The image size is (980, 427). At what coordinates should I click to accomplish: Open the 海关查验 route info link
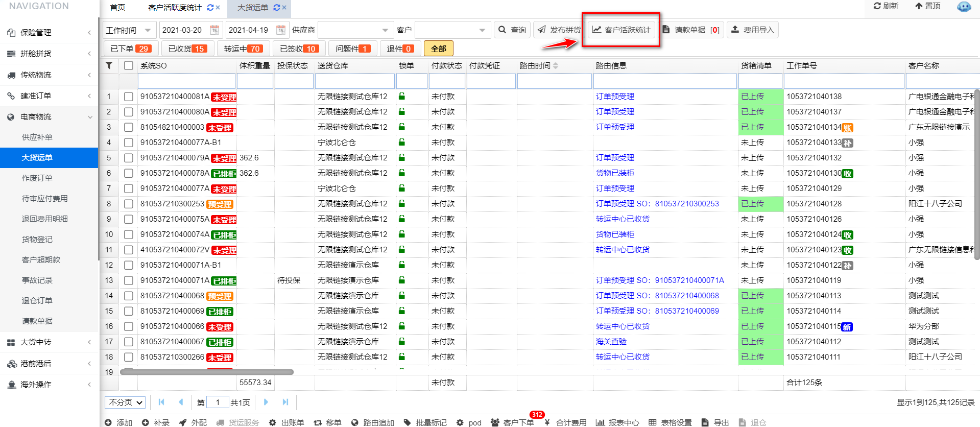click(611, 342)
